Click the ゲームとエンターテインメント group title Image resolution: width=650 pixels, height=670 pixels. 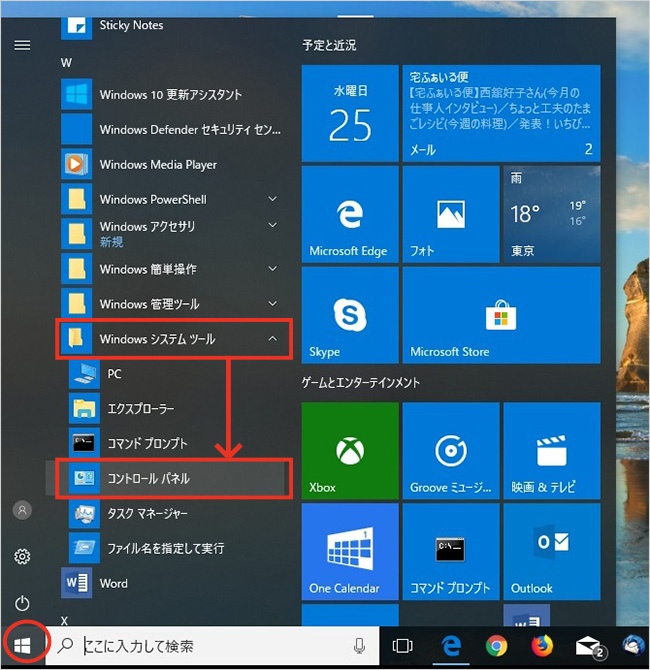point(361,382)
